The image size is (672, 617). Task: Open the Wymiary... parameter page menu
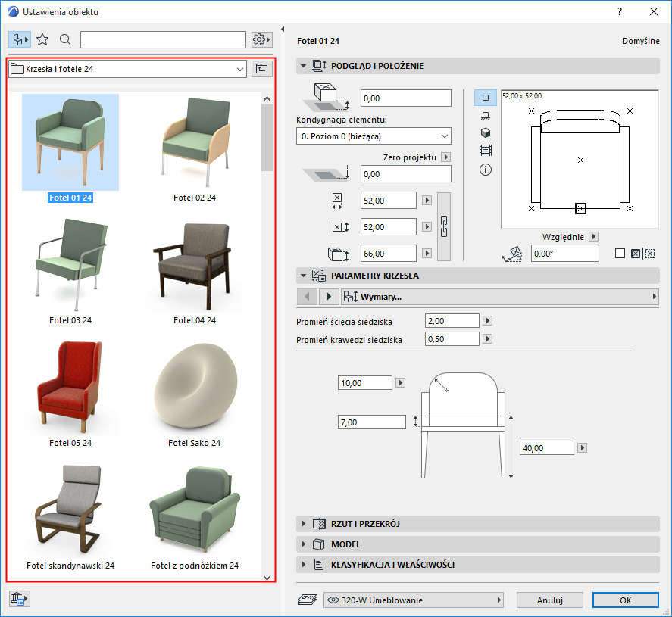pos(499,297)
